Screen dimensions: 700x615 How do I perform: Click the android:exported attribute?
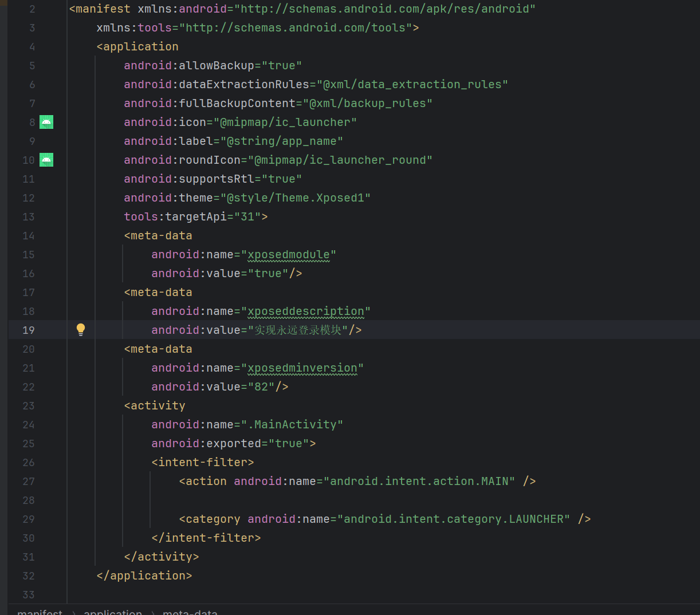point(206,444)
